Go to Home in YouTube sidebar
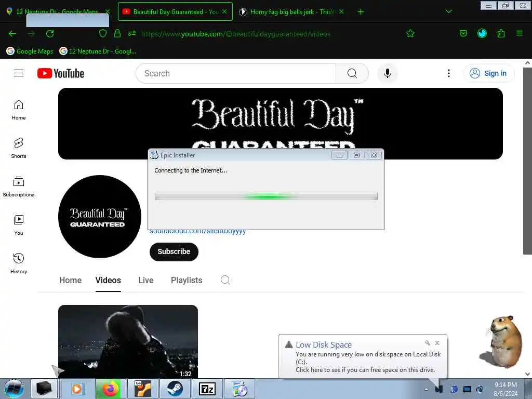The width and height of the screenshot is (532, 399). tap(19, 110)
